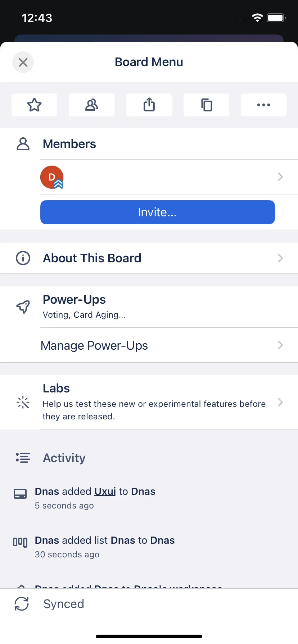Expand Manage Power-Ups chevron

pyautogui.click(x=280, y=345)
